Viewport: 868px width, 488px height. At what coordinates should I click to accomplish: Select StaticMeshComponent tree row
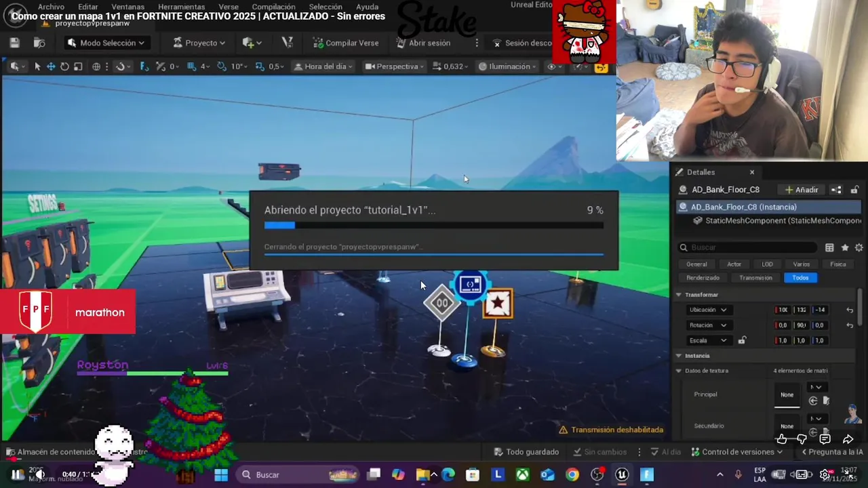coord(776,221)
